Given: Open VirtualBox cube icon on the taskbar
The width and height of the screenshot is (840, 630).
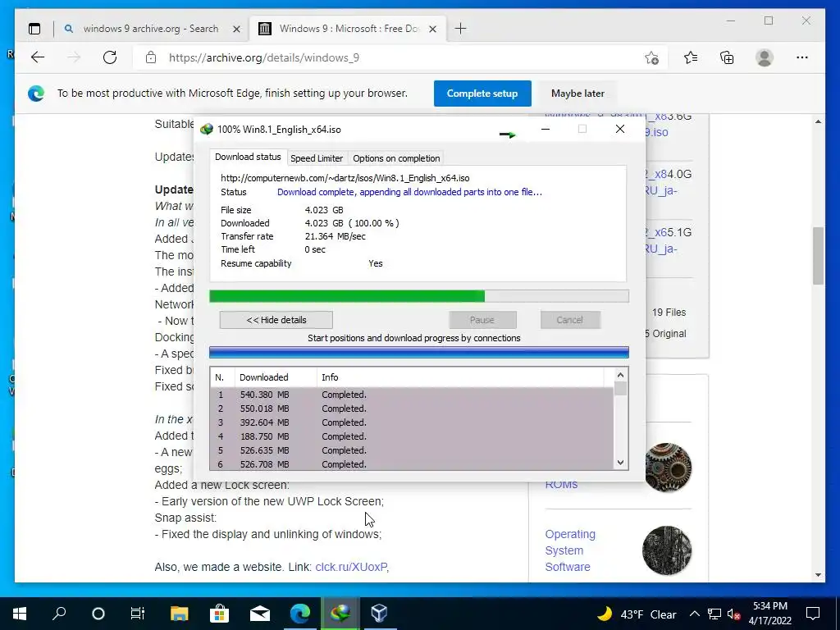Looking at the screenshot, I should 379,614.
